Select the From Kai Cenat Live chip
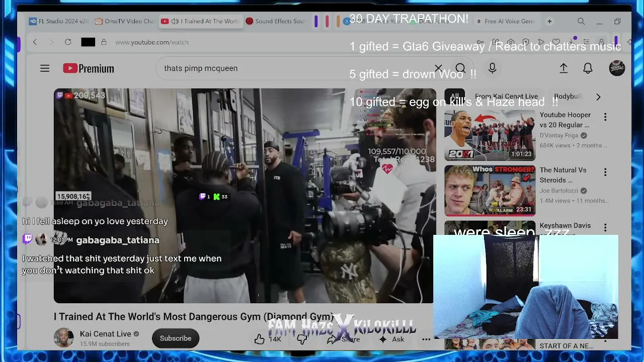Screen dimensions: 644x362 coord(506,97)
